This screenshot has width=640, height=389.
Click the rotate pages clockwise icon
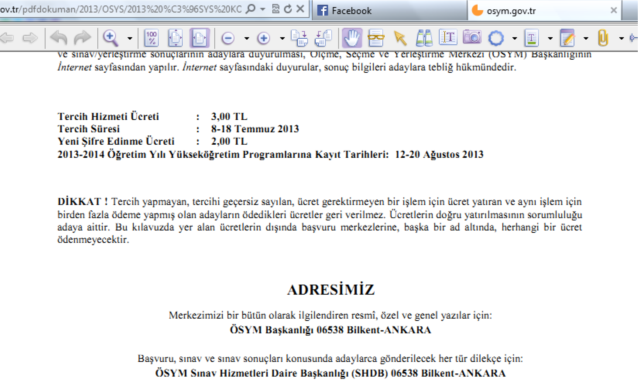pyautogui.click(x=299, y=38)
